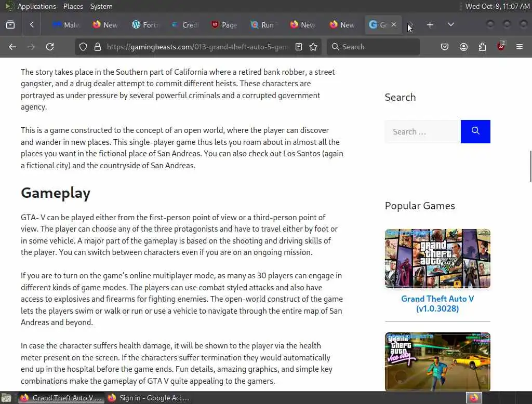Click the date and time clock

[497, 6]
